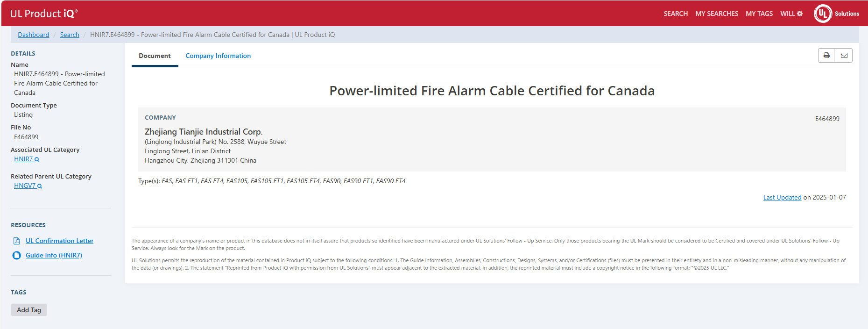868x329 pixels.
Task: Click the magnifier icon next to HNIR7
Action: tap(37, 160)
